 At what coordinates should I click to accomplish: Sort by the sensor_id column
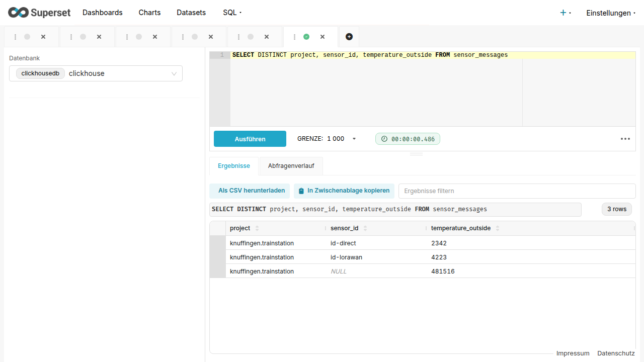[365, 228]
